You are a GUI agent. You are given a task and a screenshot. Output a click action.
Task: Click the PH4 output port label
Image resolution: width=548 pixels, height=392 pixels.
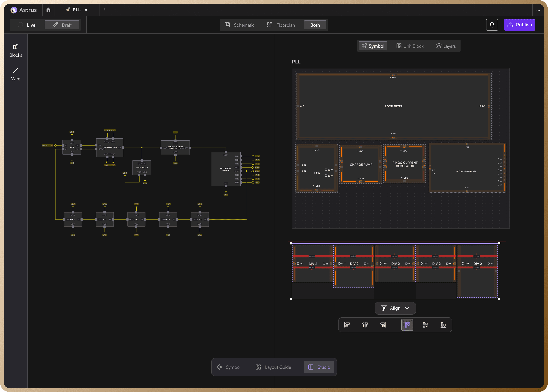click(x=257, y=171)
